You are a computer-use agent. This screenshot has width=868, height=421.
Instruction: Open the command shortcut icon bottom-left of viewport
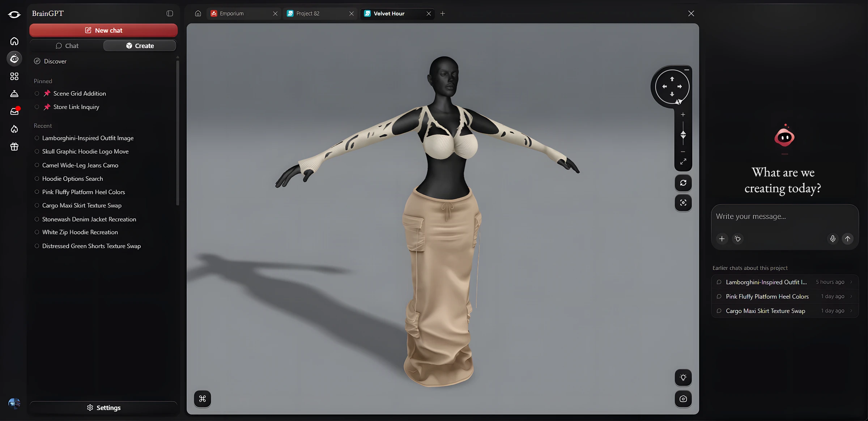click(203, 399)
